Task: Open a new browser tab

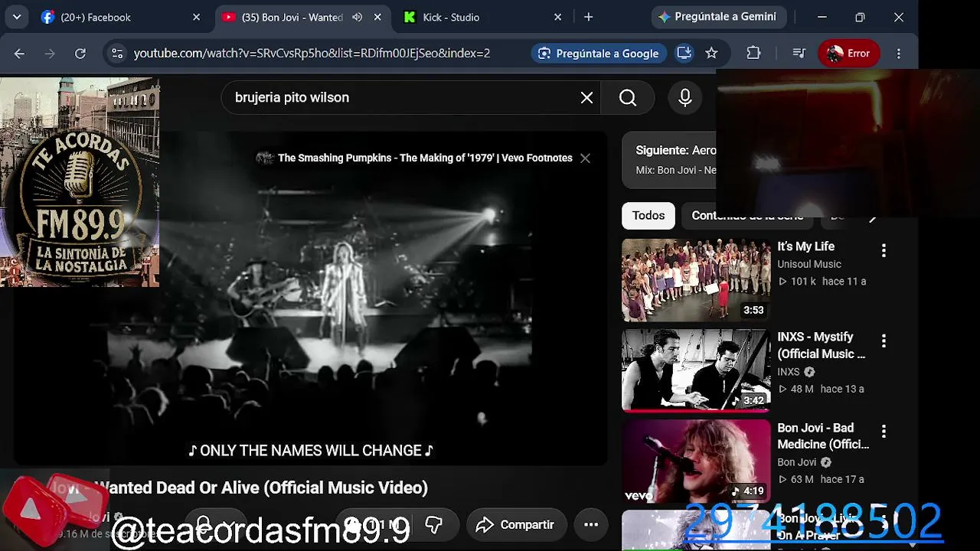Action: (x=588, y=17)
